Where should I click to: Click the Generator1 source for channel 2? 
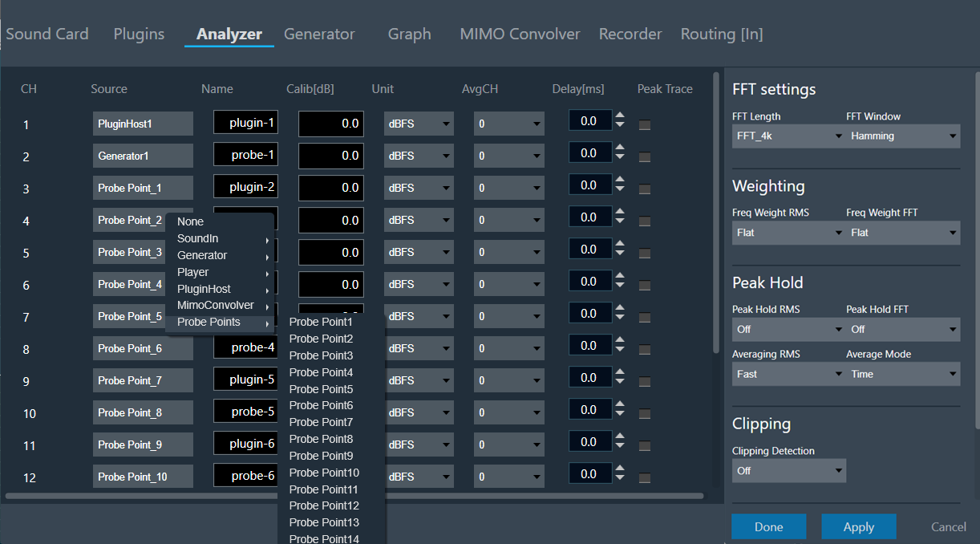143,156
